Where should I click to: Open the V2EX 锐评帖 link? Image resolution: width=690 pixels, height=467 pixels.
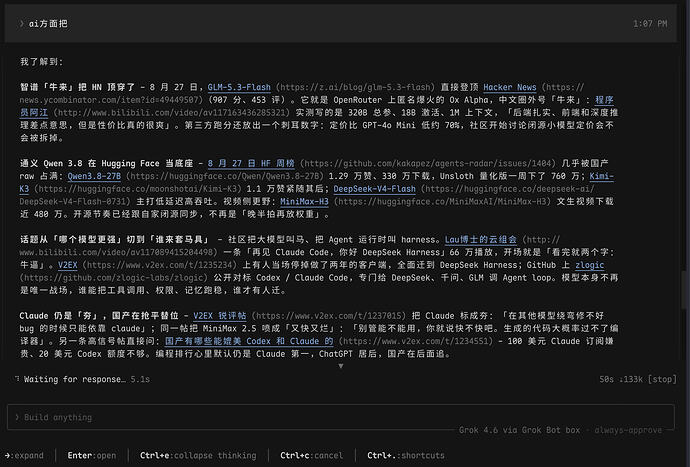[220, 316]
